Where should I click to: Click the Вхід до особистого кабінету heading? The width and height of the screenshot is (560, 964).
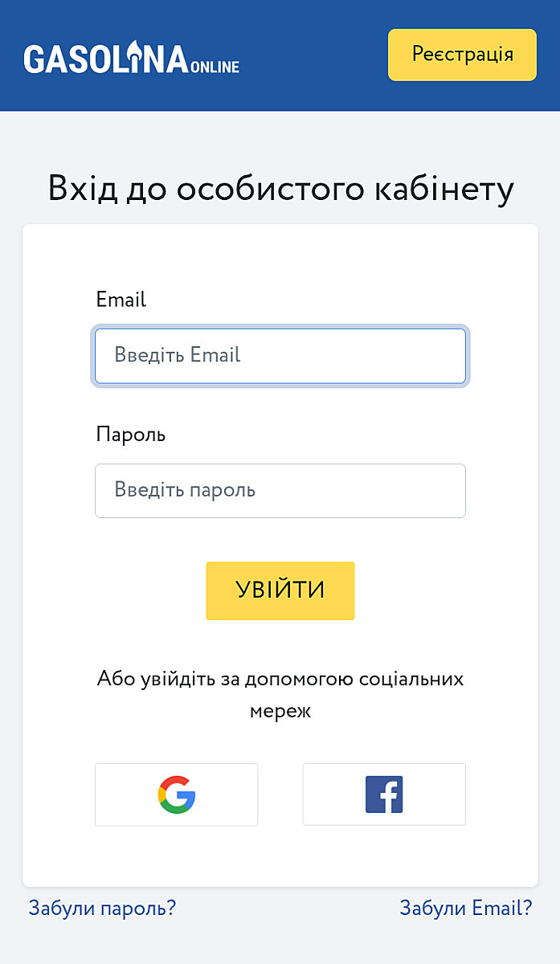coord(280,189)
